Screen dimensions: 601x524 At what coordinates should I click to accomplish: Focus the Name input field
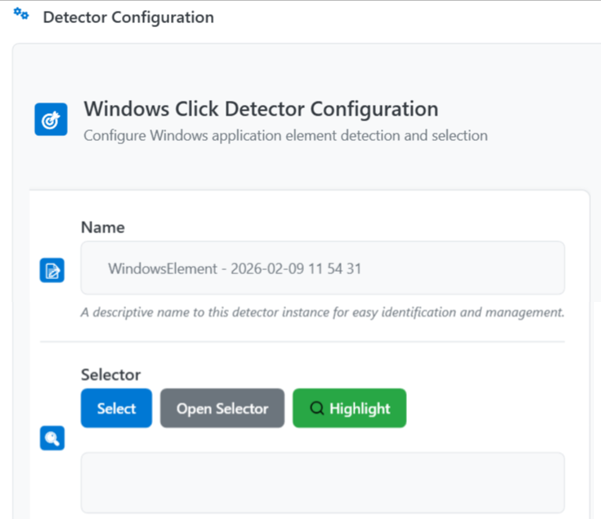[323, 268]
